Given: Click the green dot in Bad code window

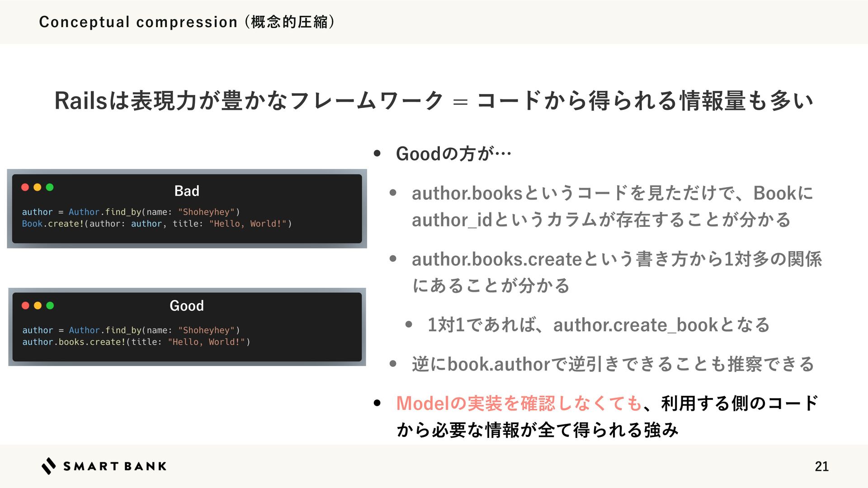Looking at the screenshot, I should pos(50,187).
